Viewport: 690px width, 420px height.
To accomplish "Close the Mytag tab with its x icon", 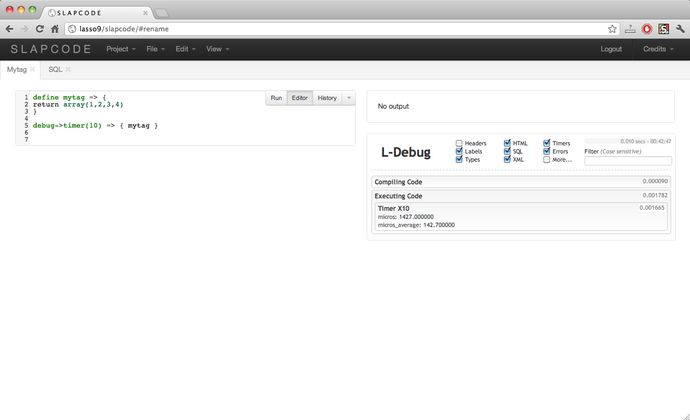I will [32, 69].
